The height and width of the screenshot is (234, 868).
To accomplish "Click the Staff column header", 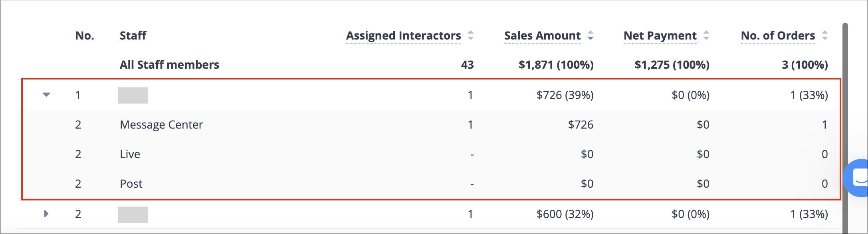I will 133,36.
